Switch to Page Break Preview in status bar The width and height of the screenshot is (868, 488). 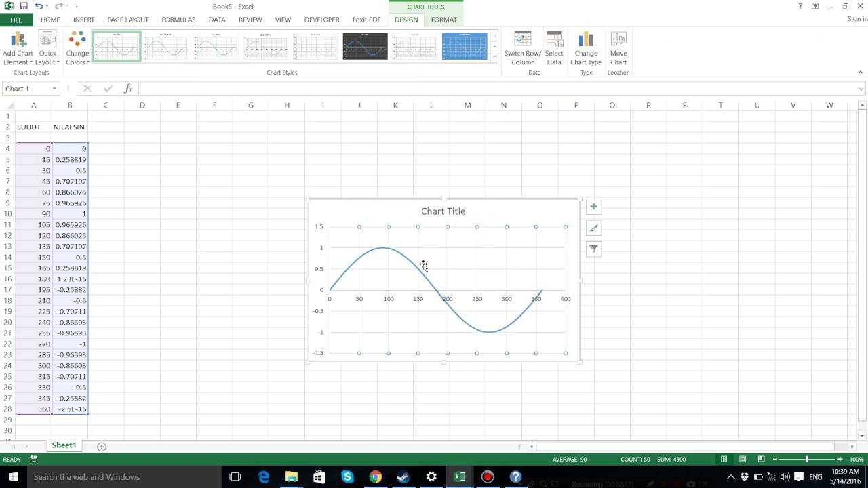(x=761, y=459)
